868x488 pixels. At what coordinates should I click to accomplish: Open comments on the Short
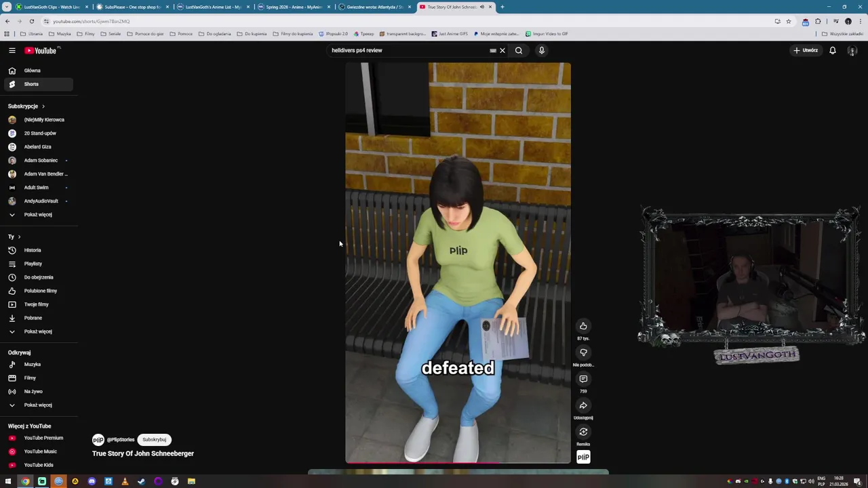583,379
